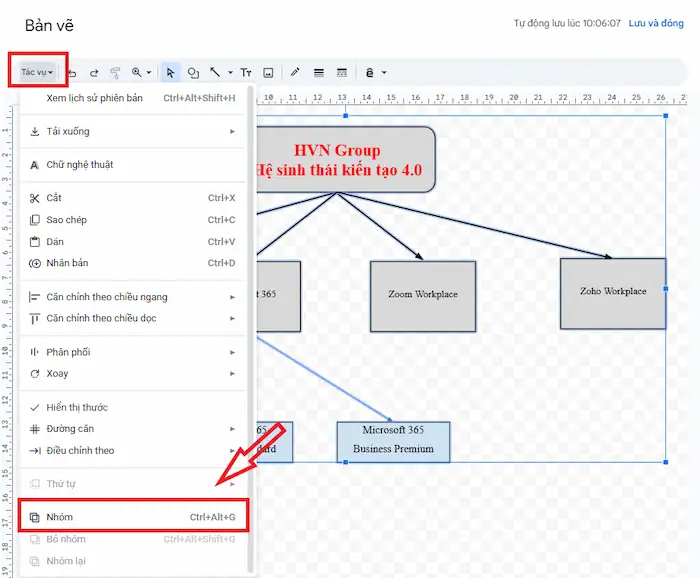Select the Microsoft 365 Business Premium box
Image resolution: width=700 pixels, height=578 pixels.
(x=393, y=442)
